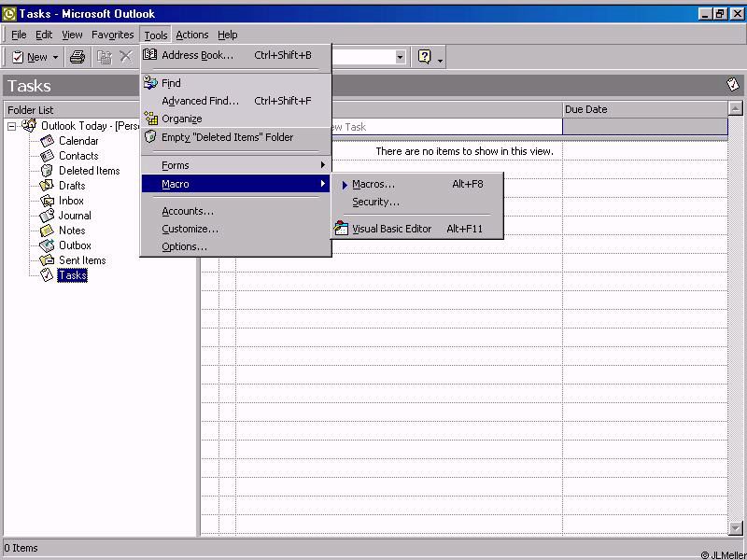Select the Inbox folder
Viewport: 747px width, 560px height.
(71, 201)
